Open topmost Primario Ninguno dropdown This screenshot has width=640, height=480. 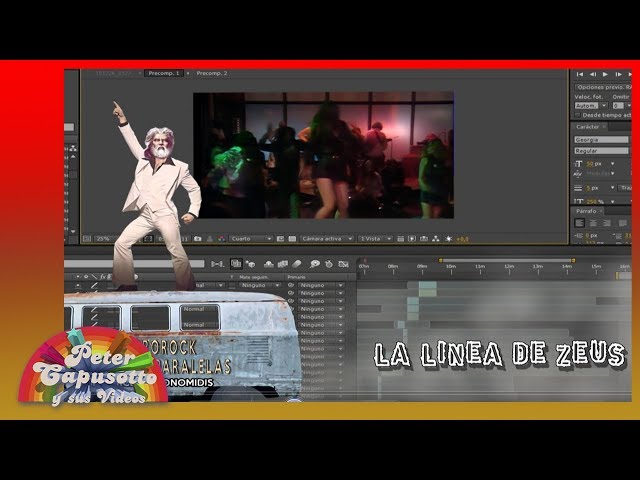[x=321, y=285]
